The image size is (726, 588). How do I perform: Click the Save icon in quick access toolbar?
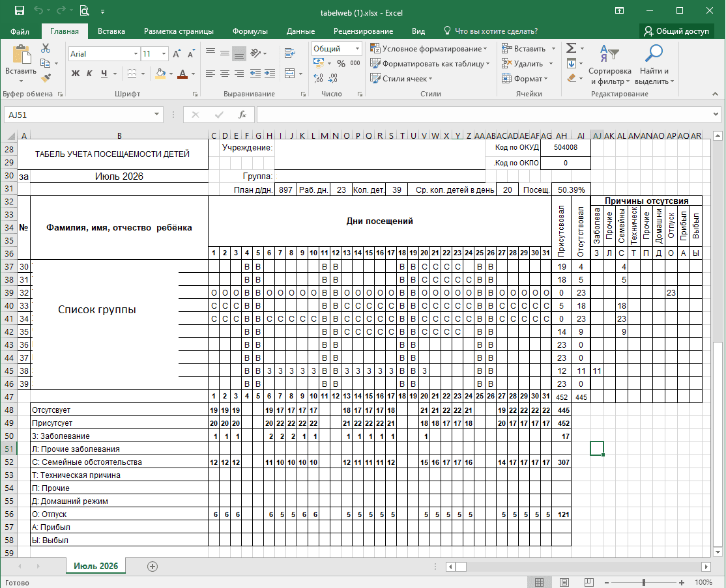point(20,10)
